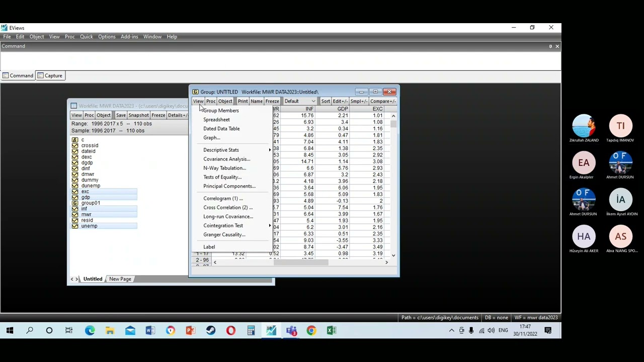Open the Quick menu in menu bar
Screen dimensions: 644x362
pos(86,37)
